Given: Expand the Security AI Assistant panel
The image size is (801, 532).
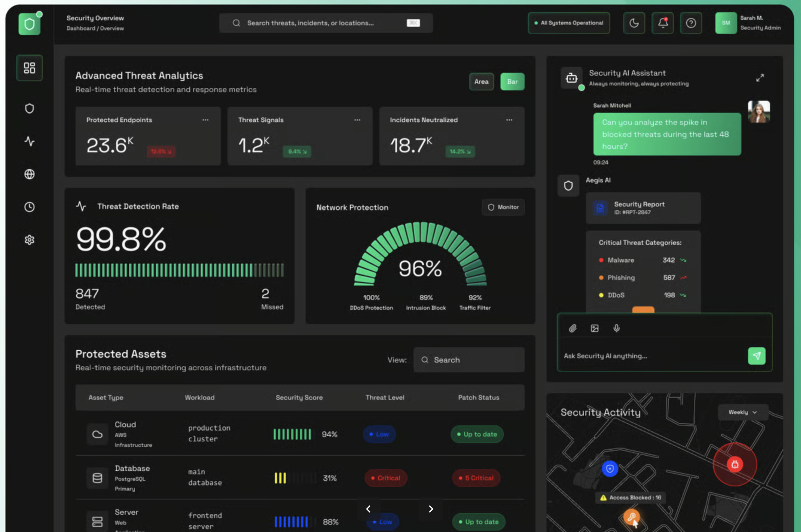Looking at the screenshot, I should tap(760, 78).
